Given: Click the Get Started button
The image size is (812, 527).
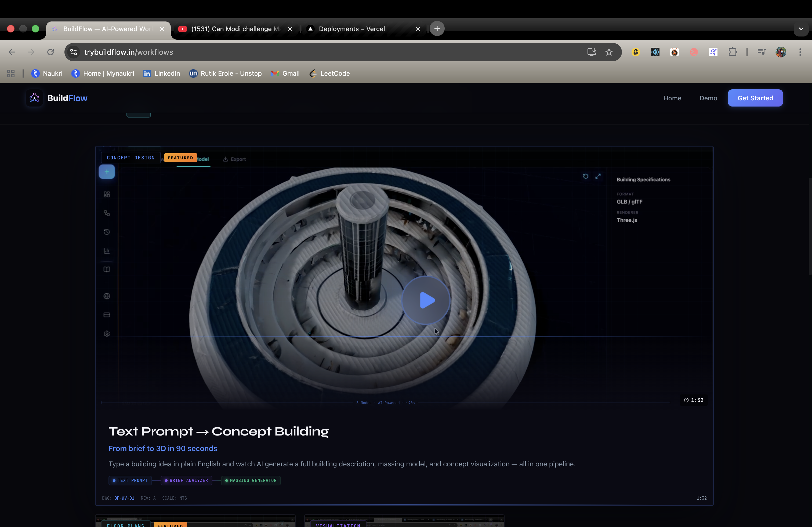Looking at the screenshot, I should (x=755, y=98).
